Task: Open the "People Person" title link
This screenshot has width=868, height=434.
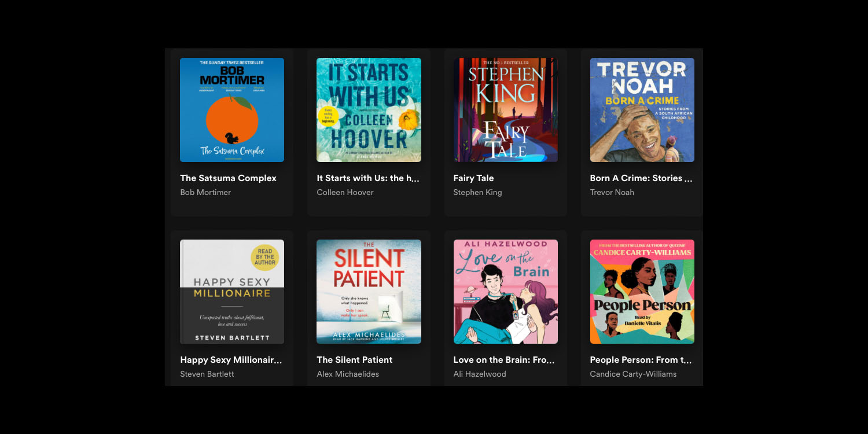Action: click(641, 360)
